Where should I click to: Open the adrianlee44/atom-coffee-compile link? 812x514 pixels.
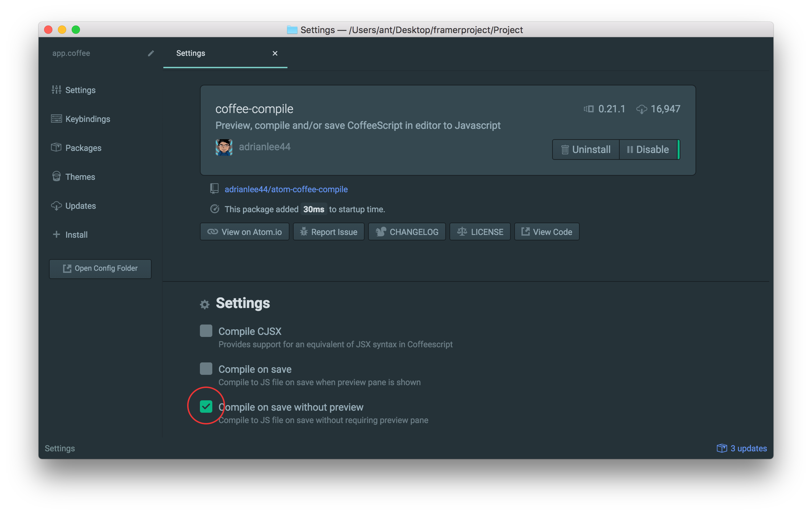pos(286,189)
